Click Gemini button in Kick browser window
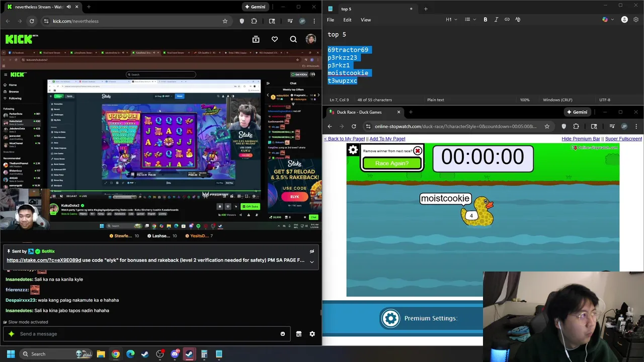The image size is (644, 362). tap(255, 7)
